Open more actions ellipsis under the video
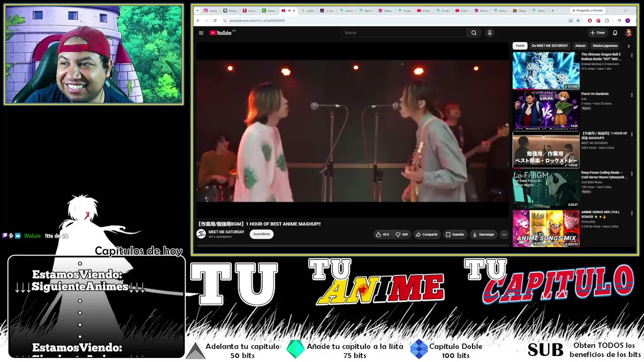The height and width of the screenshot is (362, 644). pos(504,234)
